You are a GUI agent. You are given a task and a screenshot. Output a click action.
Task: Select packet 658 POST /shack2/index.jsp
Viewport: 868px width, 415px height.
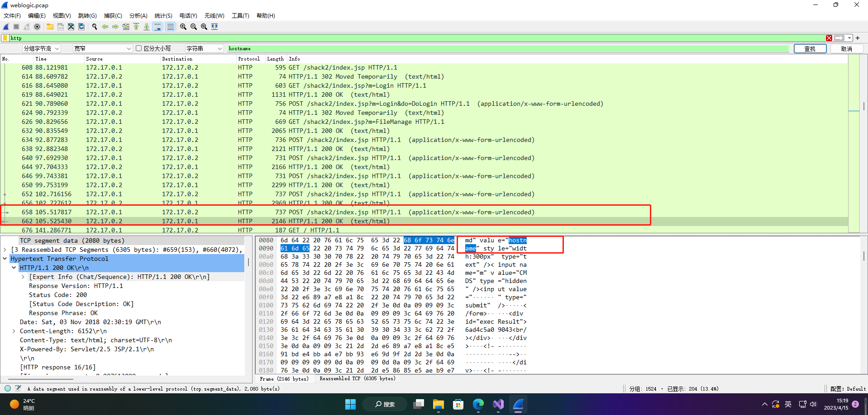424,212
